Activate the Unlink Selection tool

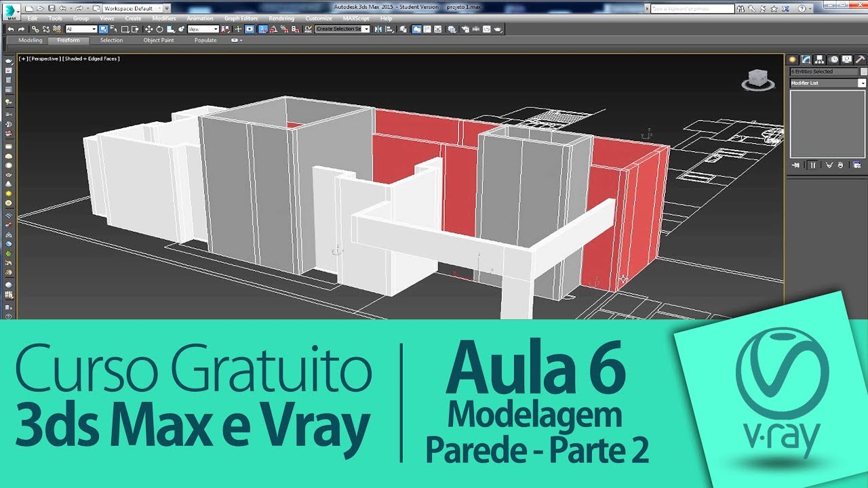(46, 29)
